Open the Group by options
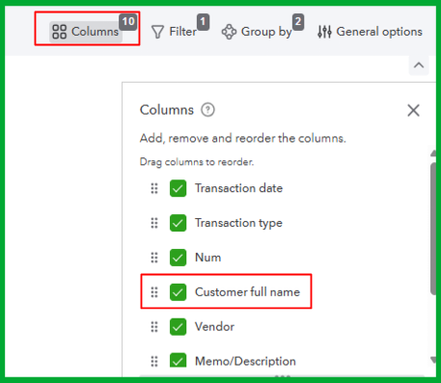 [257, 32]
